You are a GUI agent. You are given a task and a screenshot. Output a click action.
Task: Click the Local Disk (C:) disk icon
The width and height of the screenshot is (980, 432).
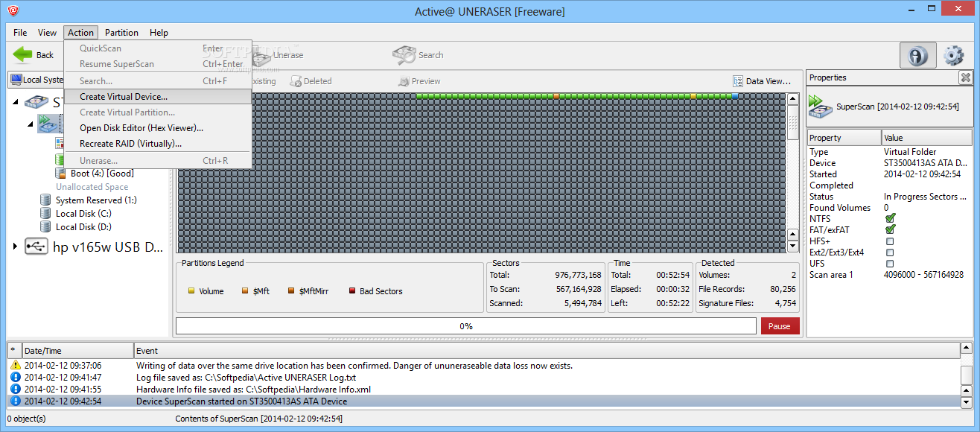click(46, 213)
